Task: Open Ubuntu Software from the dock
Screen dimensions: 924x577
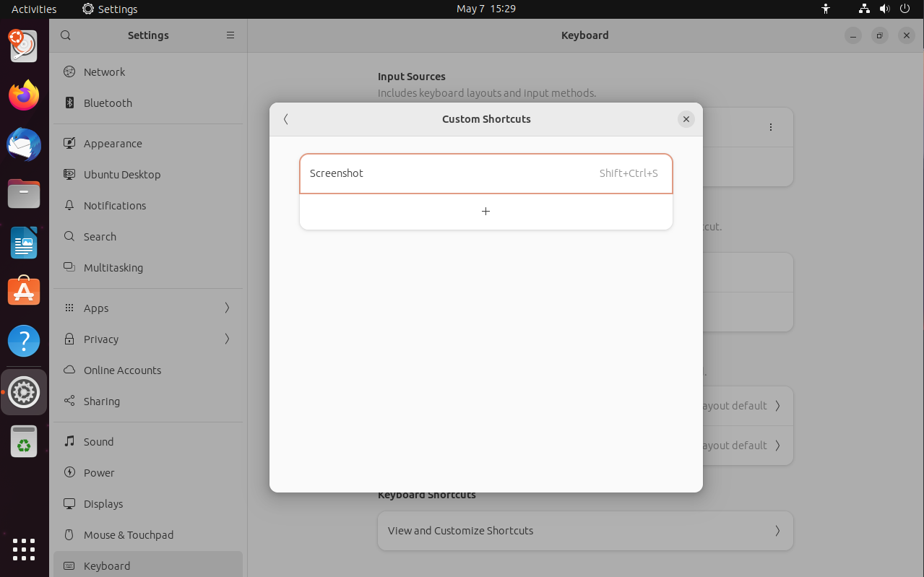Action: pyautogui.click(x=24, y=292)
